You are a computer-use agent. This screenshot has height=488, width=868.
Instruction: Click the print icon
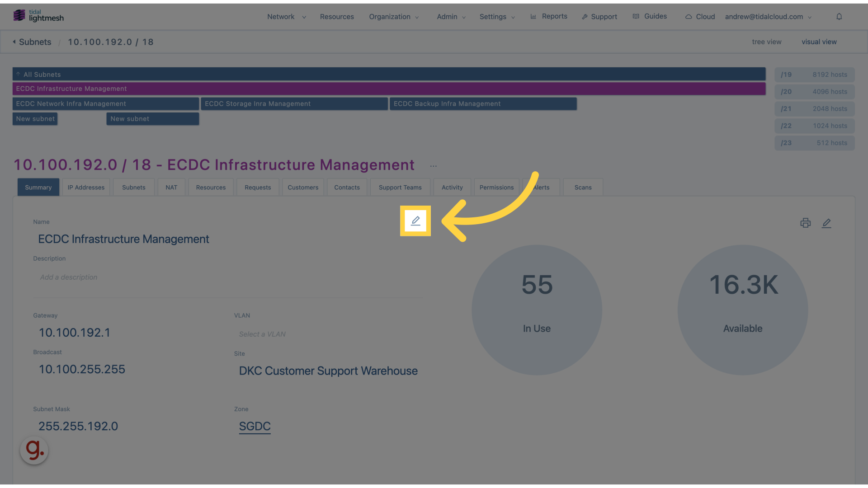(805, 223)
